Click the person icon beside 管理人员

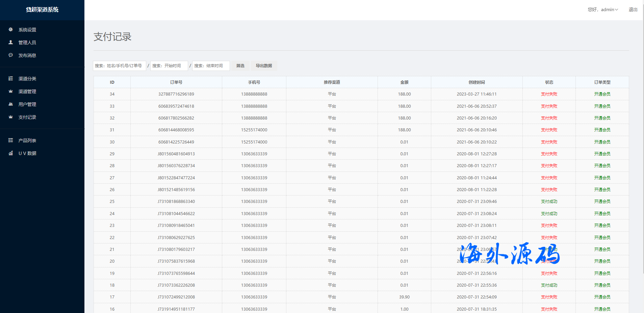tap(10, 43)
